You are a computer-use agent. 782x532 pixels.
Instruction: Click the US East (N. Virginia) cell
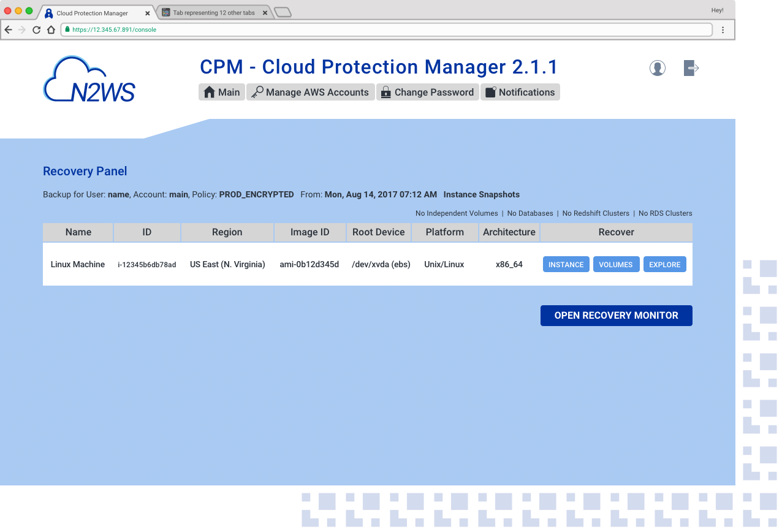[x=227, y=264]
